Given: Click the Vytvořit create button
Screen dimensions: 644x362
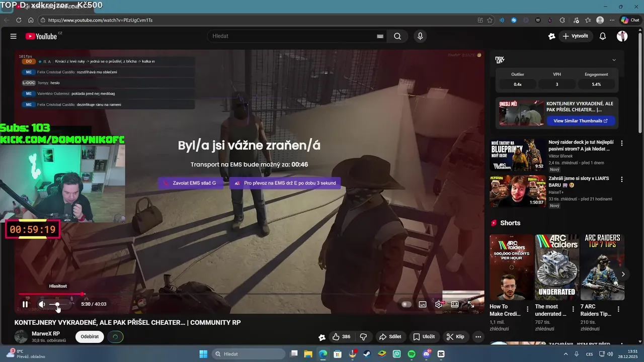Looking at the screenshot, I should (576, 36).
